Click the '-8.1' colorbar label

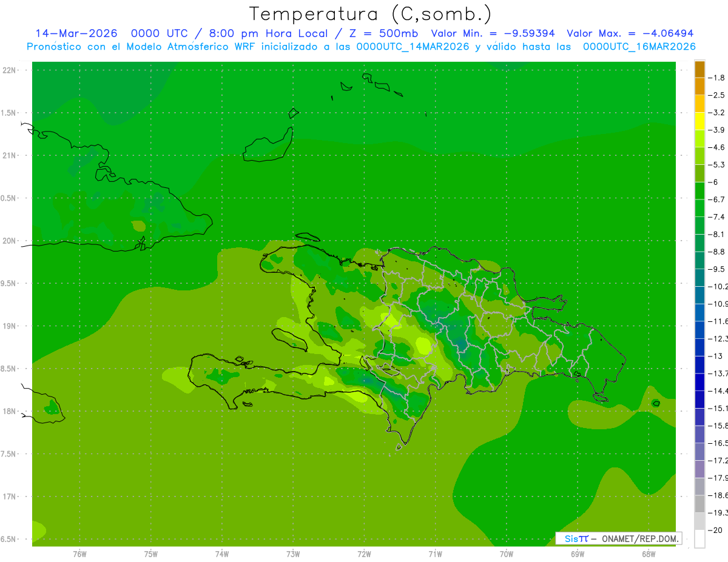(x=716, y=234)
